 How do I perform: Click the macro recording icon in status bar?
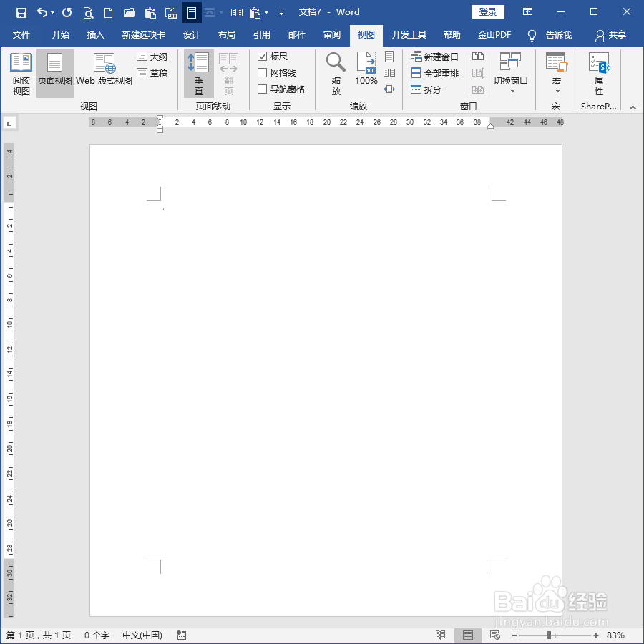tap(181, 635)
